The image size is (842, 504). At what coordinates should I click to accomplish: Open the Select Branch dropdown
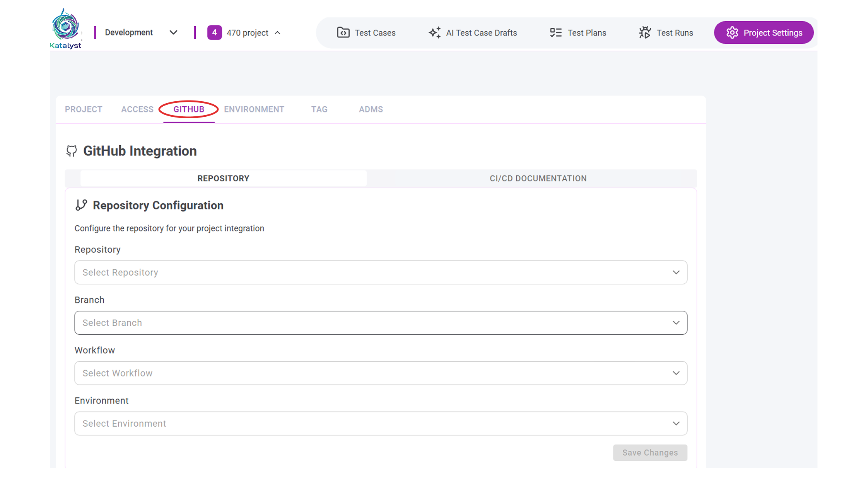[381, 323]
